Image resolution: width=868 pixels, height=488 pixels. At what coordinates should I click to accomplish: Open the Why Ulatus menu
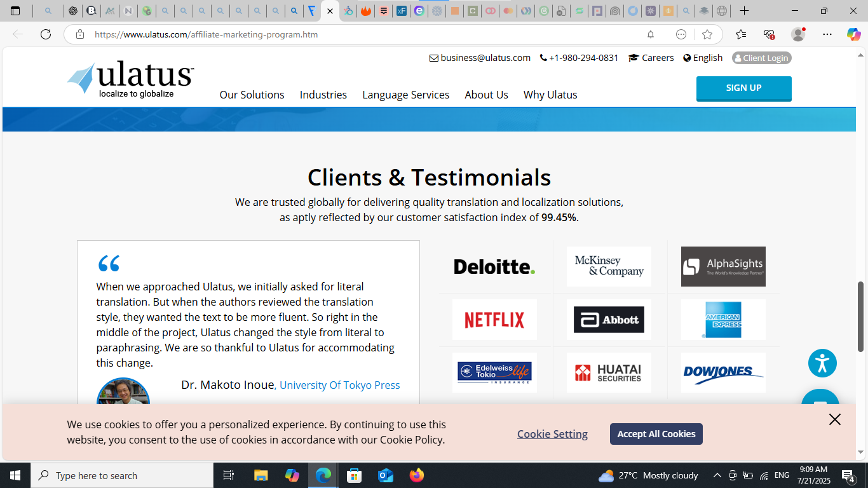click(x=550, y=95)
